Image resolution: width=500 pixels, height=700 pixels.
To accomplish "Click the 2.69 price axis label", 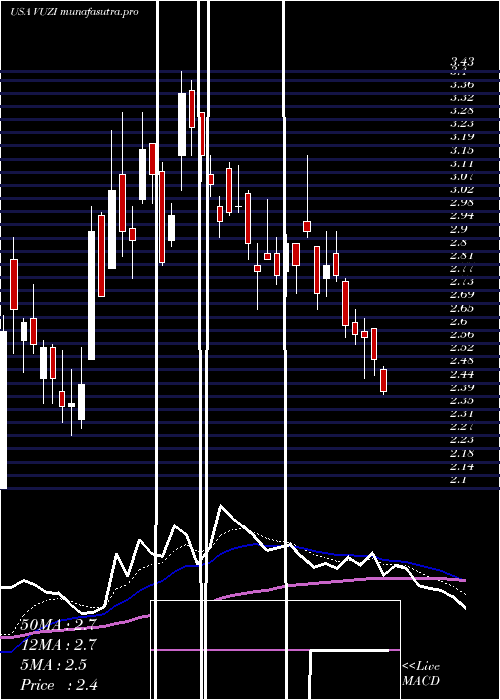I will [462, 295].
